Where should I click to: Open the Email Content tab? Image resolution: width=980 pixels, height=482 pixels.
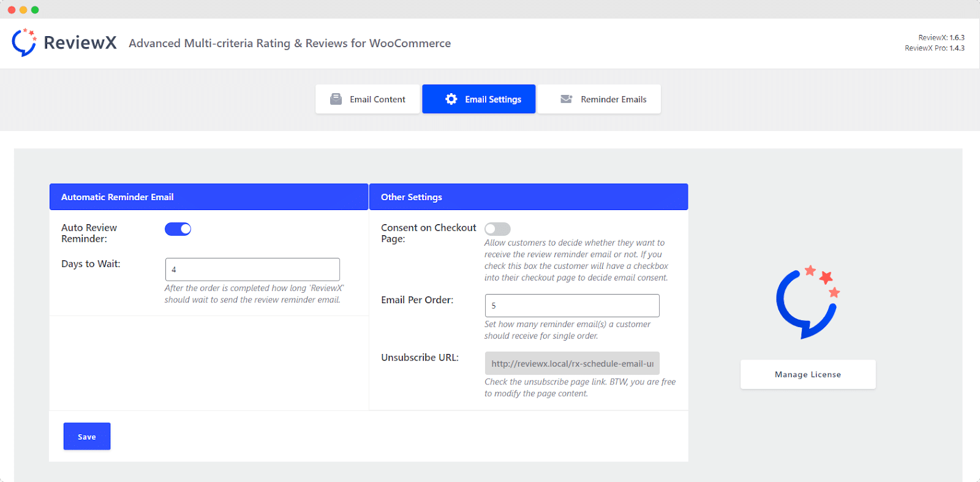pos(367,99)
